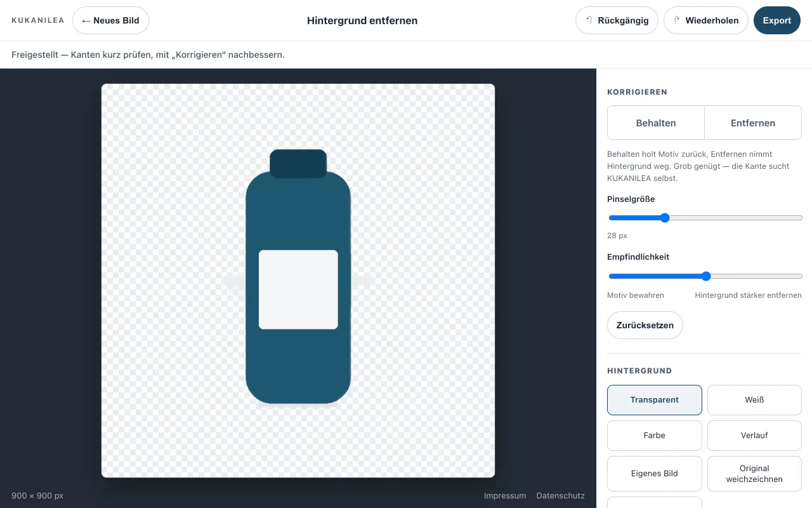
Task: Select the Entfernen correction mode
Action: tap(753, 123)
